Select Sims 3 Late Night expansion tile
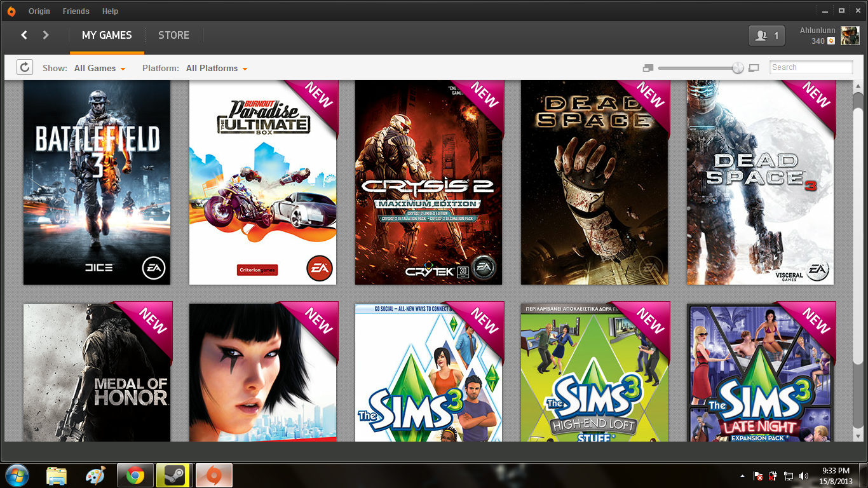868x488 pixels. 761,372
